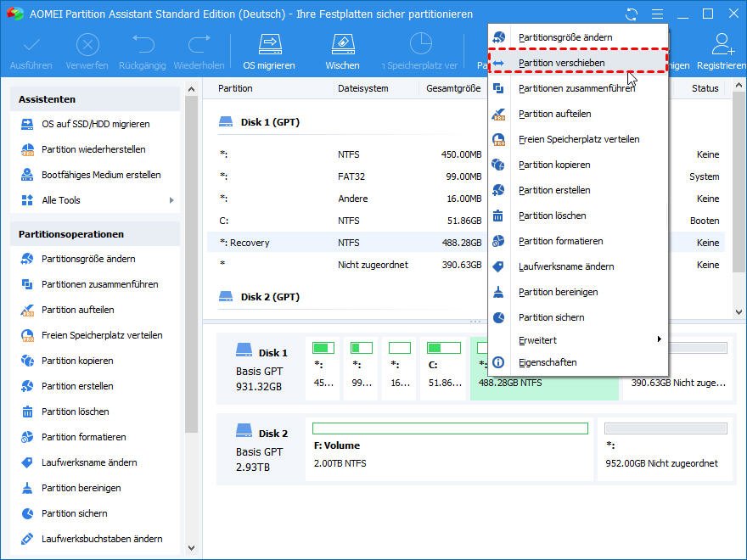Sort by the Gesamtgröße column header
Screen dimensions: 747x560
tap(453, 88)
